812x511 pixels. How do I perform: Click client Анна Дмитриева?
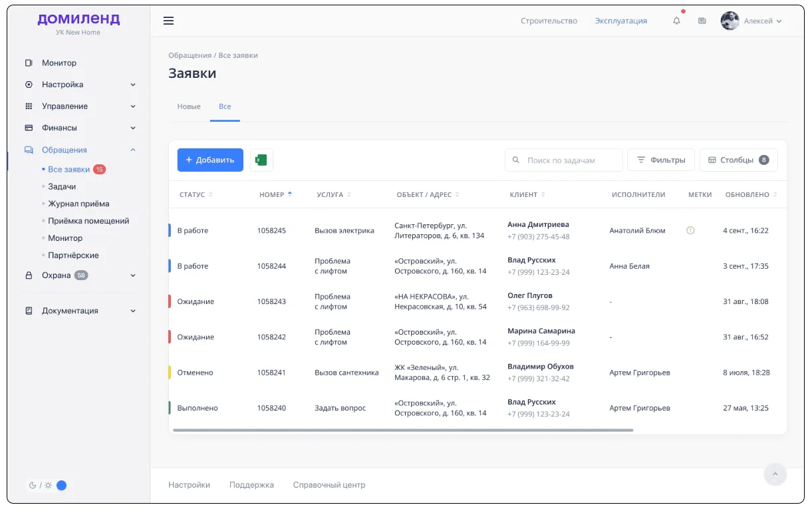(538, 225)
